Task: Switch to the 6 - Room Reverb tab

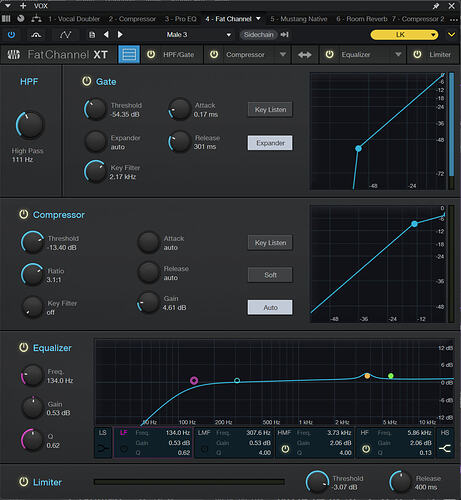Action: point(362,19)
